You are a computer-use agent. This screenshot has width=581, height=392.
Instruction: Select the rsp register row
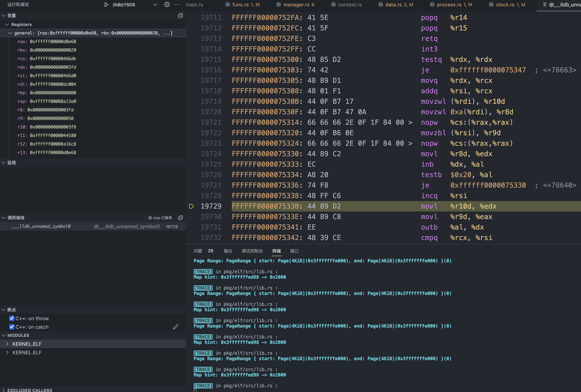coord(93,101)
